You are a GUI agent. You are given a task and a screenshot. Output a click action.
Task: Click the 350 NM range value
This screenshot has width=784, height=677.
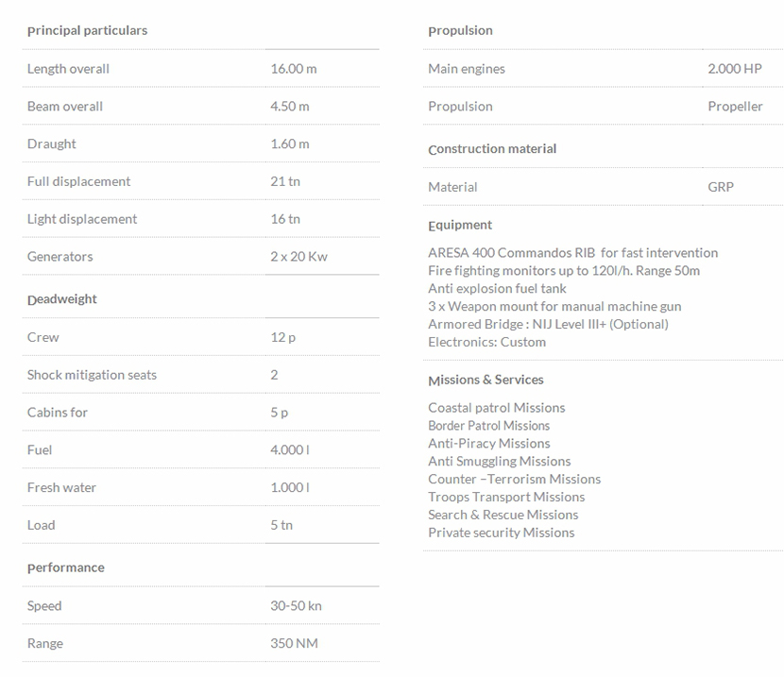(294, 644)
